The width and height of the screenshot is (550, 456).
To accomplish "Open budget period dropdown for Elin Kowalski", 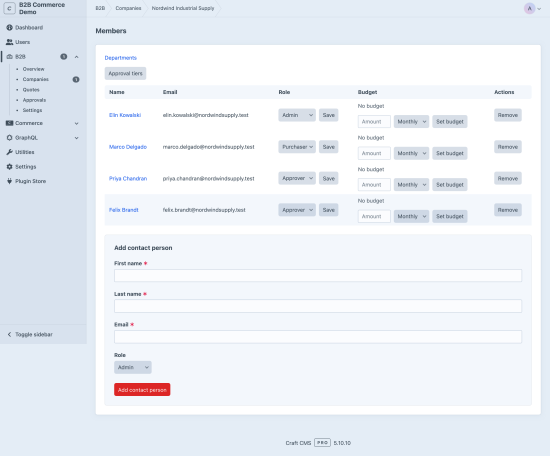I will (411, 122).
